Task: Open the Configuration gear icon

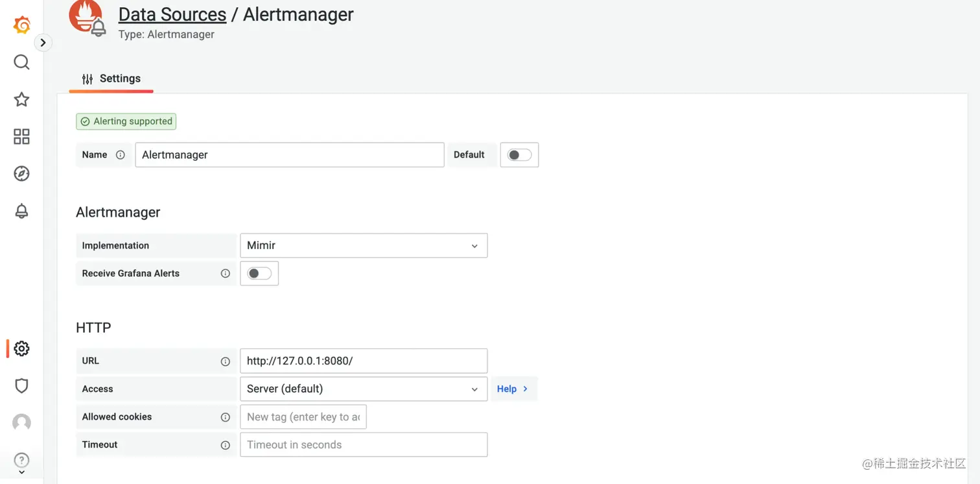Action: coord(21,348)
